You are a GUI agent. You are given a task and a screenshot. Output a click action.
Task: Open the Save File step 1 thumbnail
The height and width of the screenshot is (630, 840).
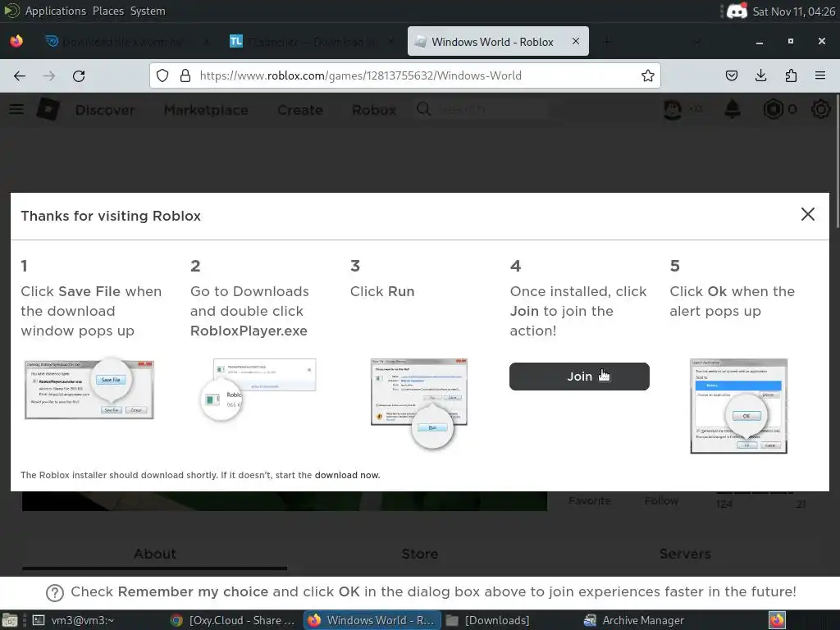[x=89, y=389]
